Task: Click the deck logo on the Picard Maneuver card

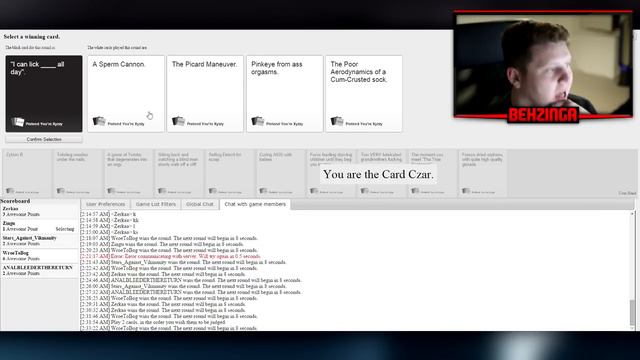Action: (x=178, y=121)
